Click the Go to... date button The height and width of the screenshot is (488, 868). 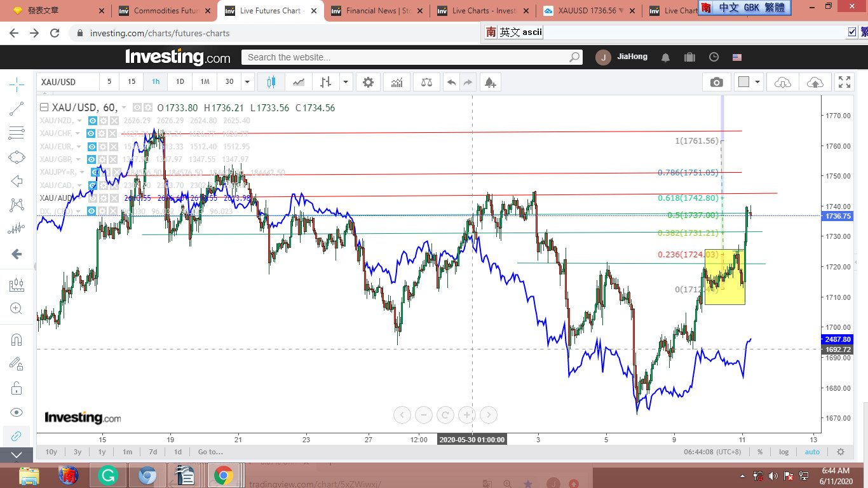point(210,452)
